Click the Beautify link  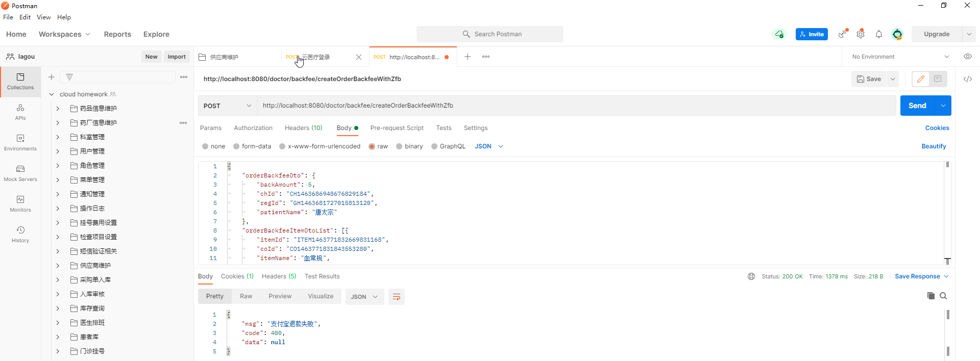[x=933, y=146]
